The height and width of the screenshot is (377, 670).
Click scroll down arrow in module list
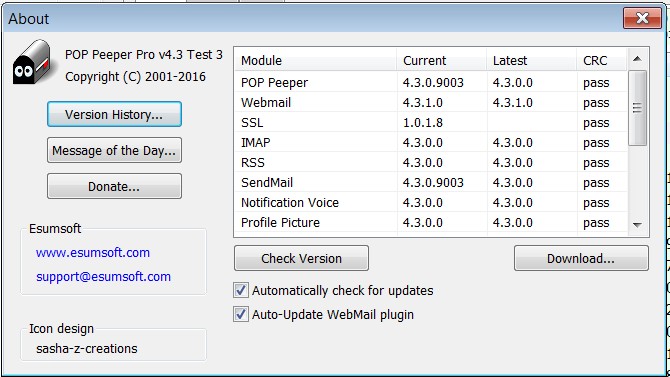(637, 224)
